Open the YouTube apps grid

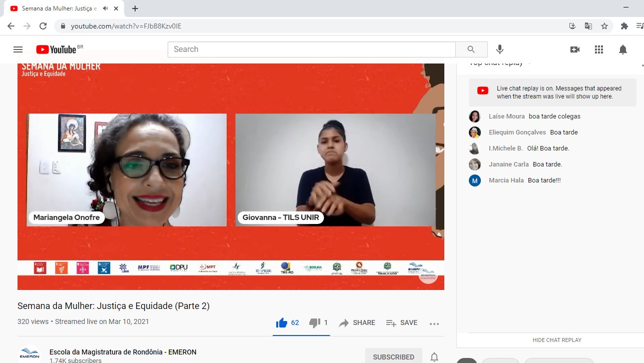pos(599,49)
